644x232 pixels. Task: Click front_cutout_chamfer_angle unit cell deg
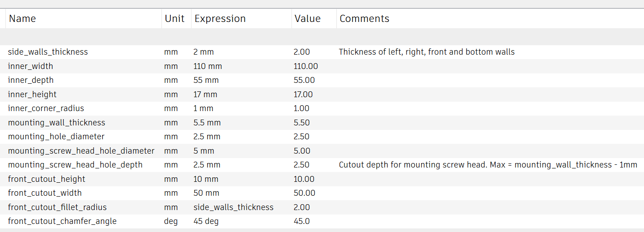point(170,221)
